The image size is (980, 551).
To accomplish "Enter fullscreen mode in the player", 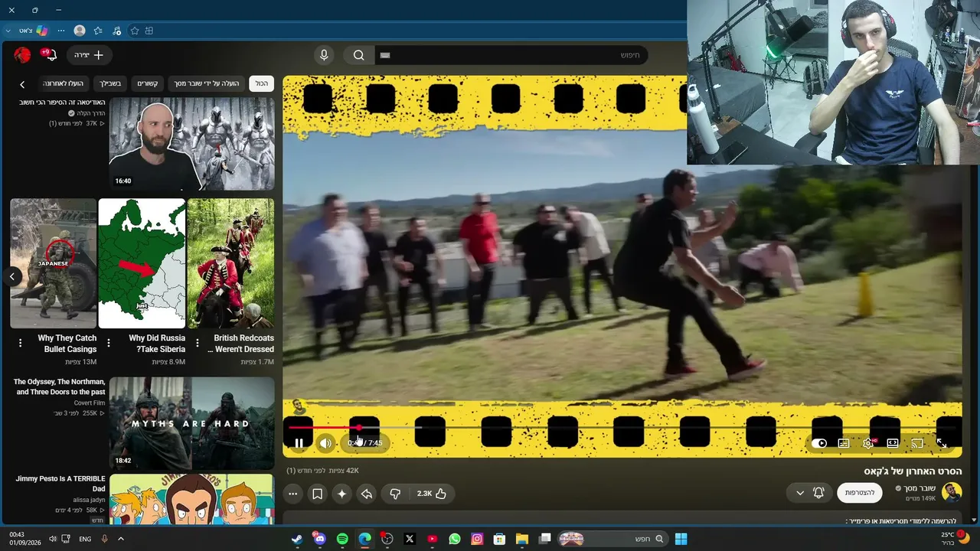I will point(941,443).
